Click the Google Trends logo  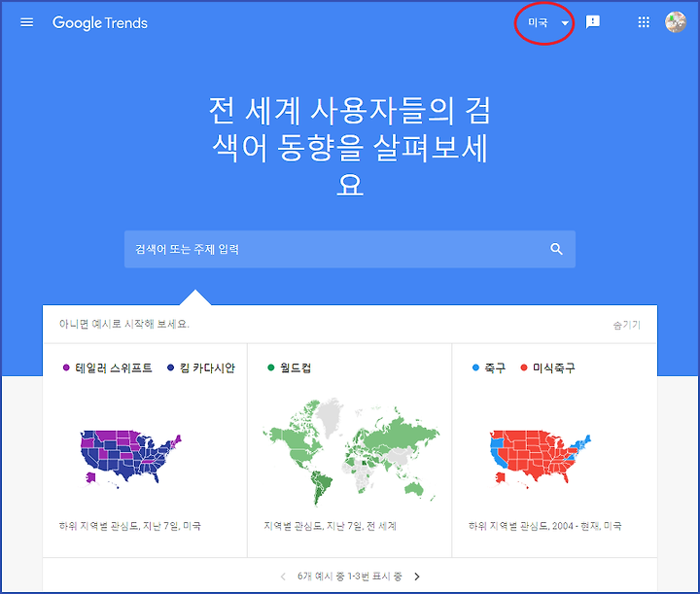(x=100, y=22)
